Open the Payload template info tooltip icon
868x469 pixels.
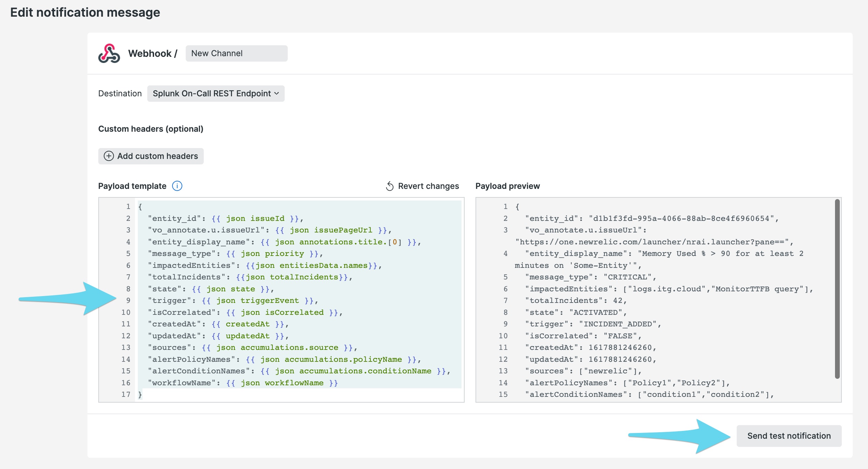pyautogui.click(x=177, y=186)
